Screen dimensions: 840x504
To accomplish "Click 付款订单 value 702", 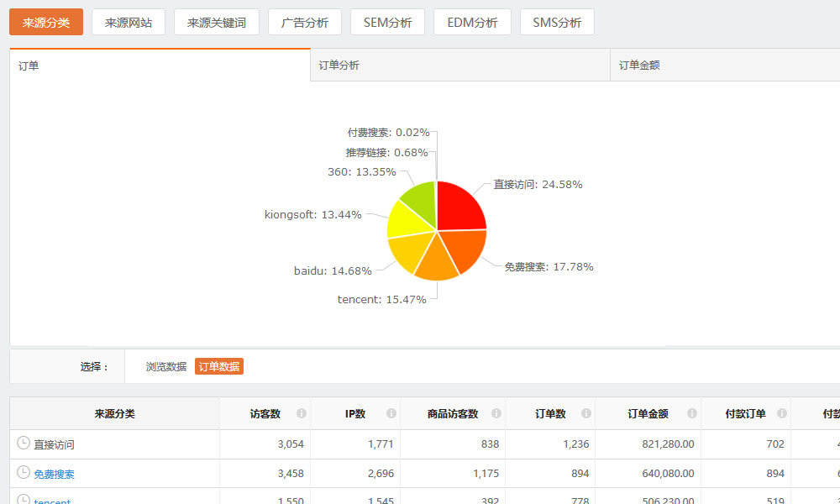I will tap(775, 444).
